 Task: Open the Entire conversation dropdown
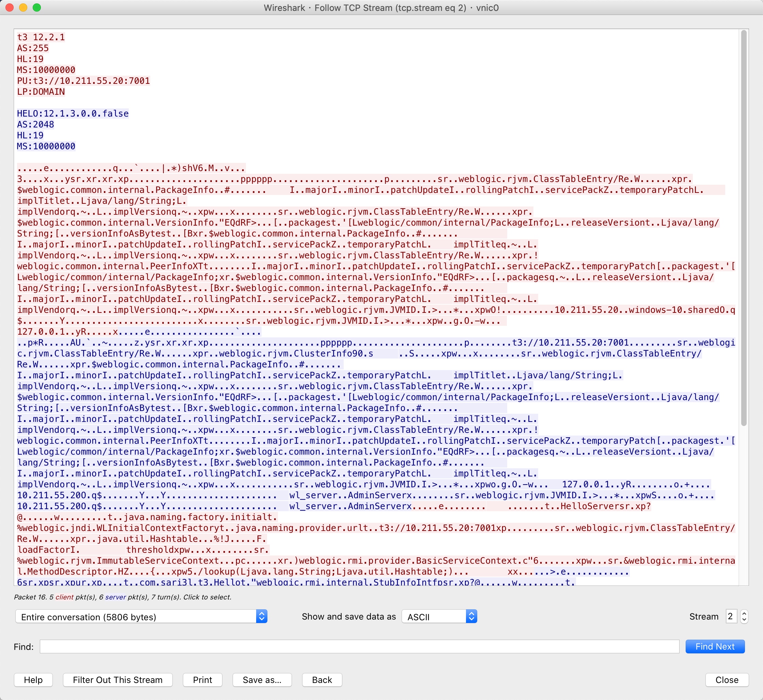tap(141, 617)
